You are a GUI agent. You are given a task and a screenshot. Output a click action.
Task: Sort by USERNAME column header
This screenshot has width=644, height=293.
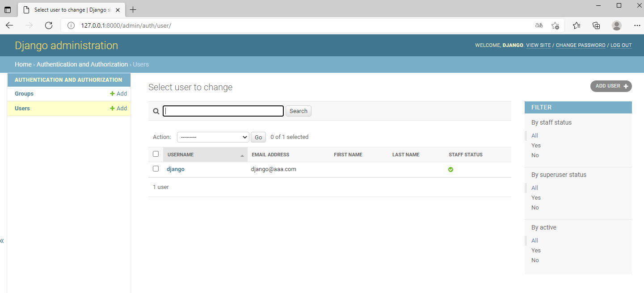pos(181,155)
